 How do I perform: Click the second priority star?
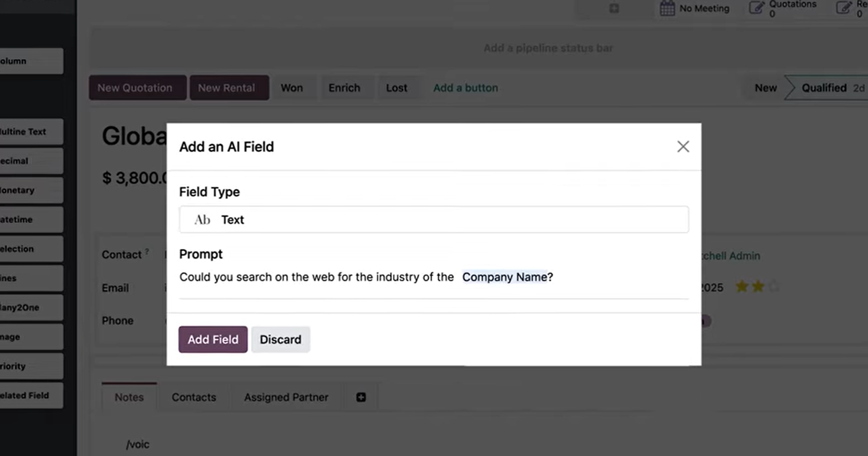pos(758,286)
